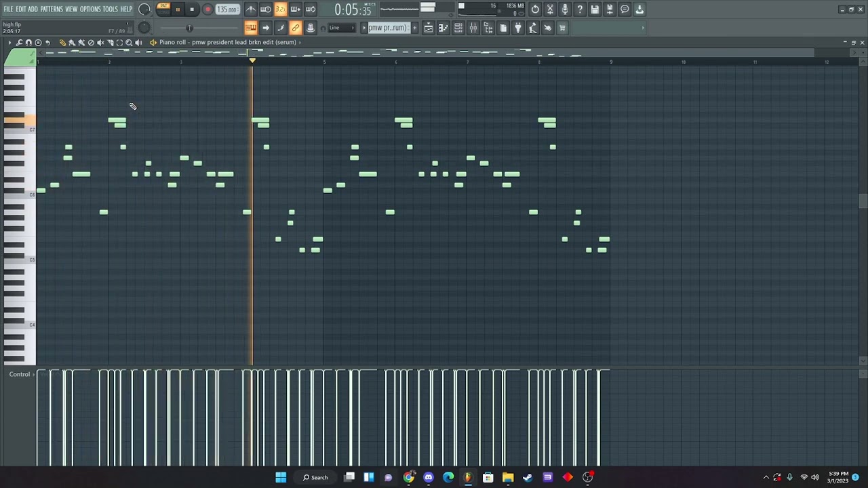The width and height of the screenshot is (868, 488).
Task: Select the Paint brush tool in piano roll
Action: click(72, 42)
